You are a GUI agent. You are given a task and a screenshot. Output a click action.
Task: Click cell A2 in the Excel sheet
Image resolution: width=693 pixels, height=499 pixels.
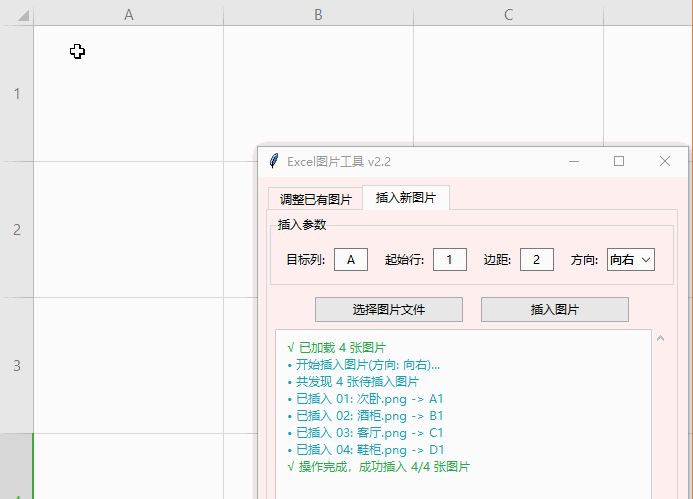click(x=129, y=230)
